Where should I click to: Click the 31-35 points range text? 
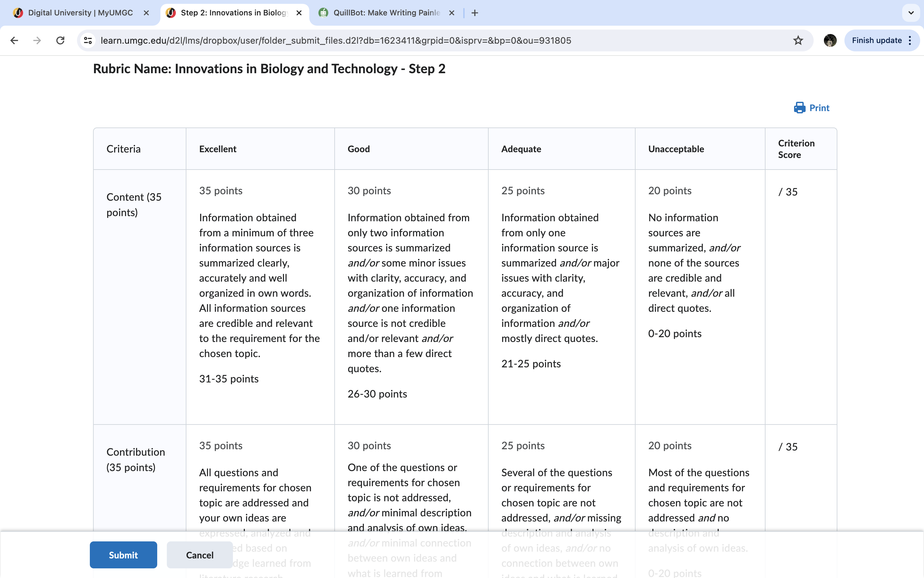coord(229,379)
